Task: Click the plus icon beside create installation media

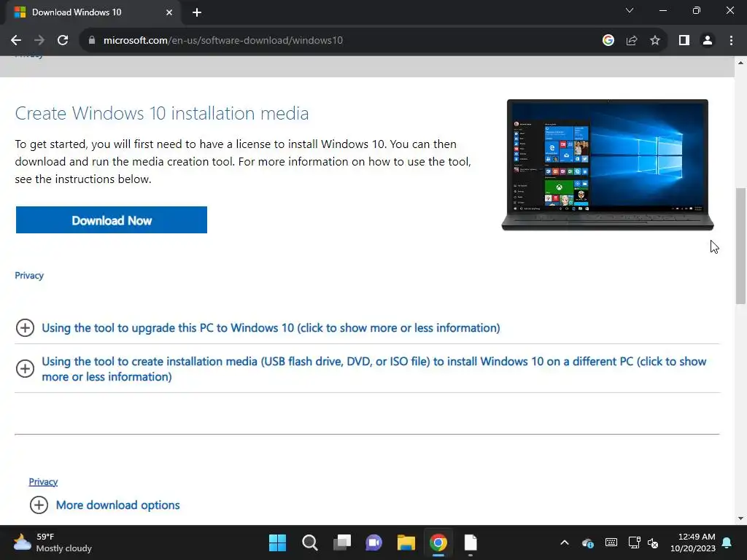Action: tap(25, 368)
